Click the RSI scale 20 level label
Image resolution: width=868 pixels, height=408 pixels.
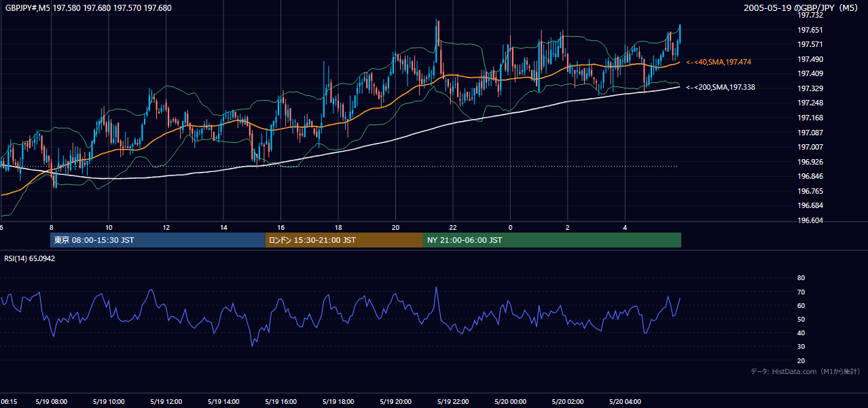[801, 360]
